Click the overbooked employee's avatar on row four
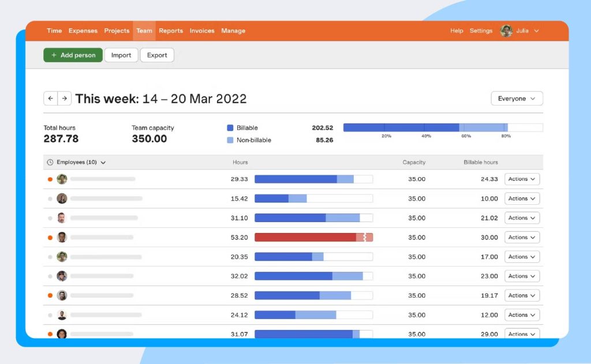The width and height of the screenshot is (591, 364). click(x=62, y=237)
